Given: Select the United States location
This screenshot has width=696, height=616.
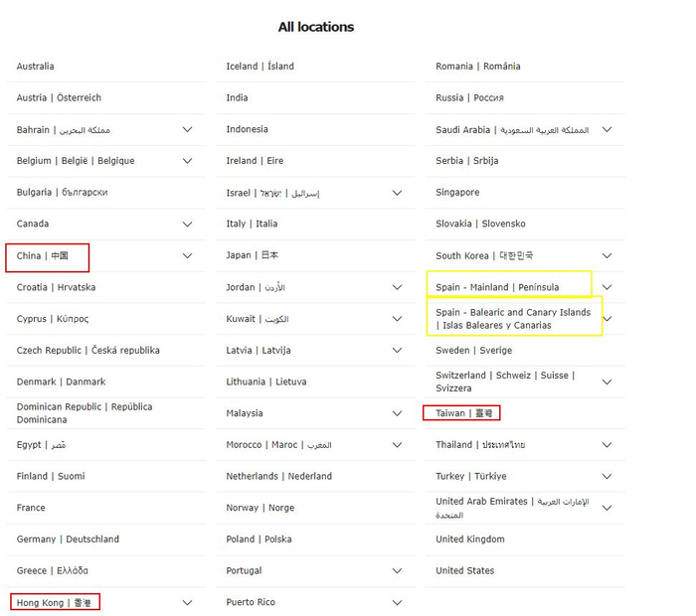Looking at the screenshot, I should click(x=464, y=571).
